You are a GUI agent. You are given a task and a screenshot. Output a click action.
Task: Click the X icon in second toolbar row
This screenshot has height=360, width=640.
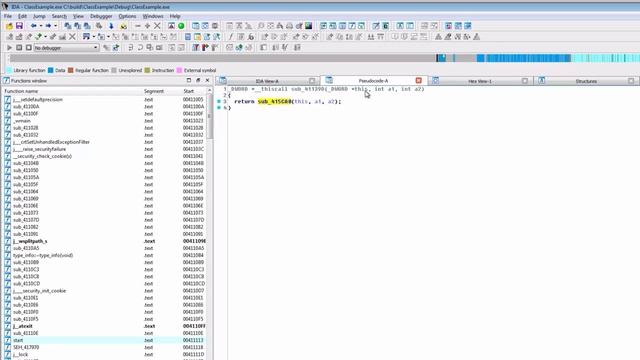coord(72,37)
